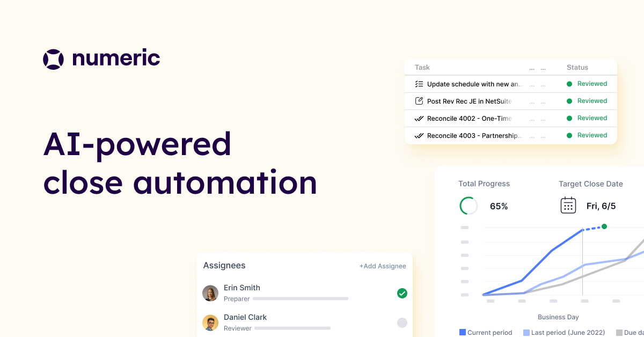Screen dimensions: 644x337
Task: Toggle Daniel Clark's grey status circle
Action: pos(402,323)
